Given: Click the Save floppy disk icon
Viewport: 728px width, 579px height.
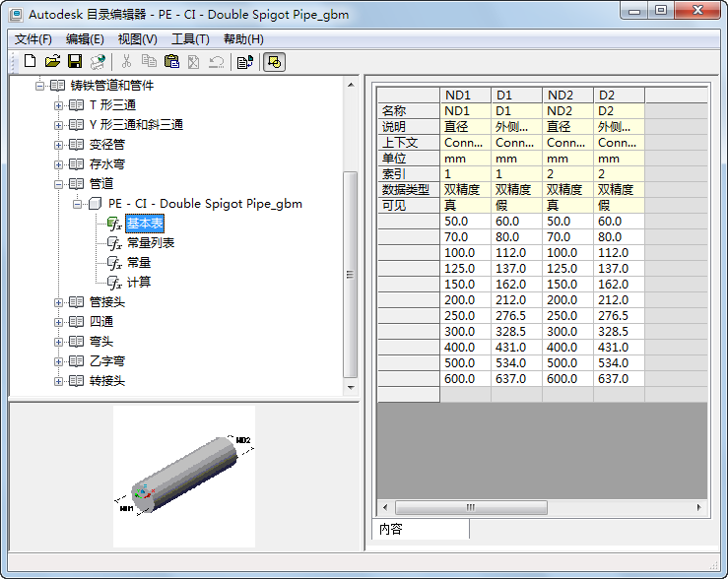Looking at the screenshot, I should click(x=75, y=61).
